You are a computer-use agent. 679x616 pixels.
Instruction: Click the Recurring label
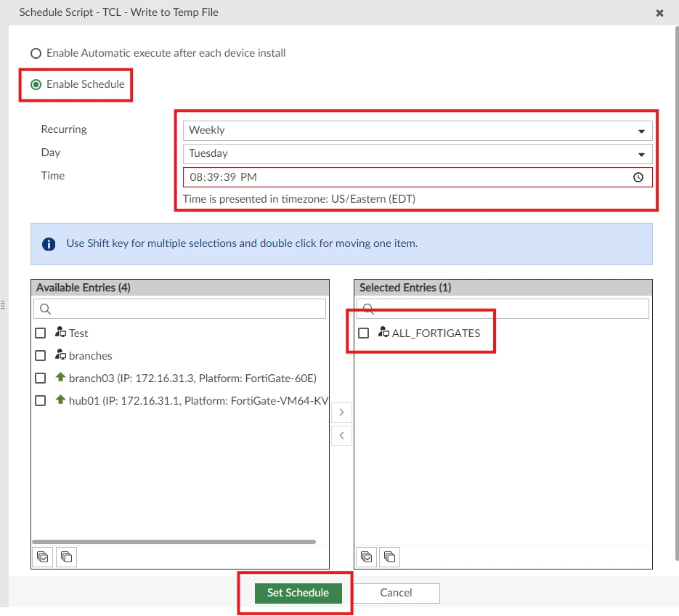[x=64, y=129]
